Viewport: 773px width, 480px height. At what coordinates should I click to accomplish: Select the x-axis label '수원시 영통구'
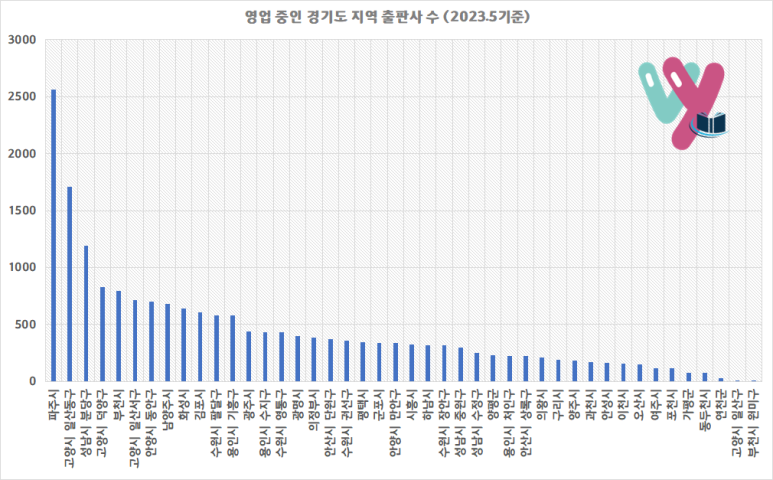pos(281,422)
